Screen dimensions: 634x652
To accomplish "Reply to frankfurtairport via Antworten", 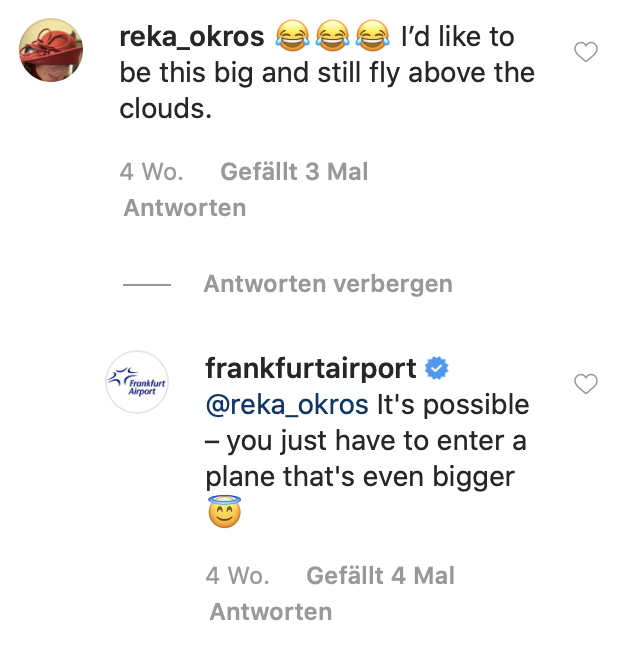I will tap(270, 611).
